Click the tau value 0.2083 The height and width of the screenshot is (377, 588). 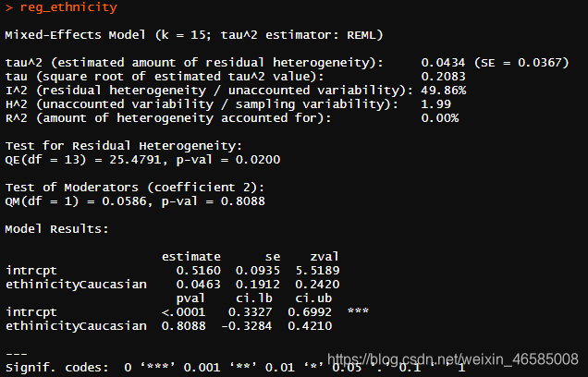[x=443, y=77]
